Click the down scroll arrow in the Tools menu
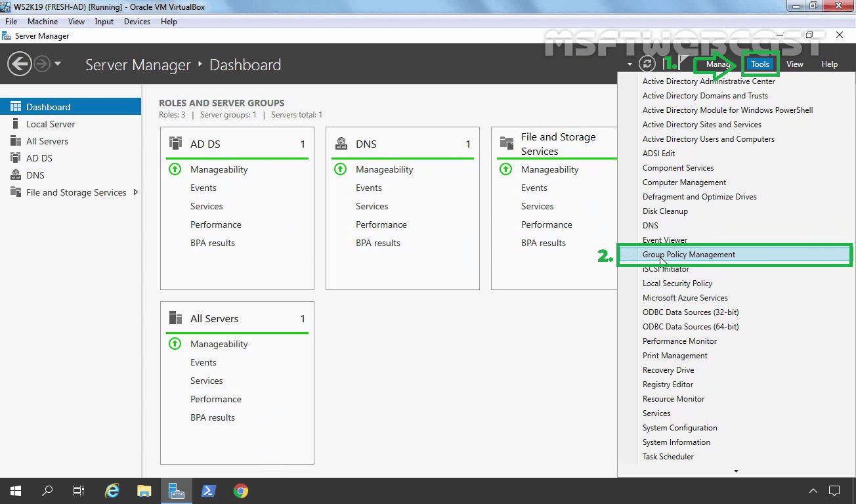856x504 pixels. 736,470
